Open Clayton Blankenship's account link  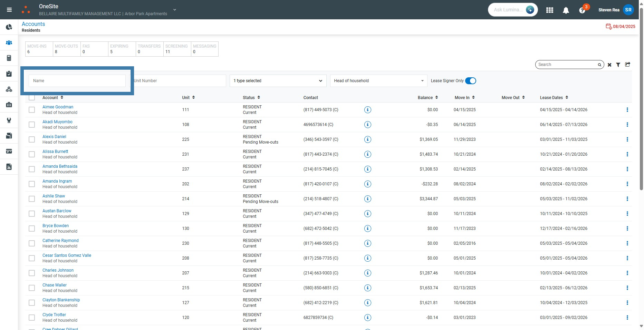pyautogui.click(x=61, y=300)
